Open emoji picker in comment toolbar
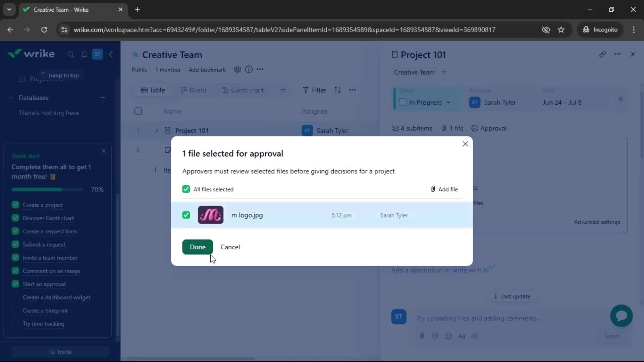The image size is (644, 362). pos(448,336)
